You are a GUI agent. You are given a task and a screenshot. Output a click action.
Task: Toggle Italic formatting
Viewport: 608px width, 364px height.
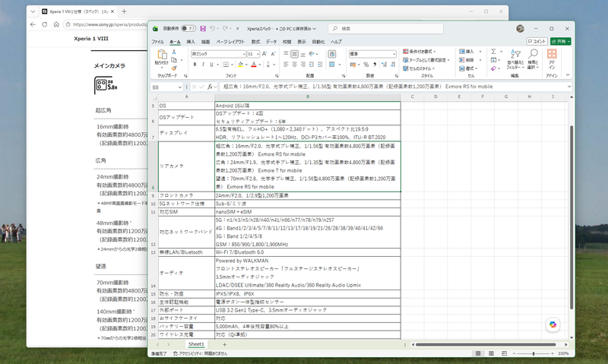(203, 65)
